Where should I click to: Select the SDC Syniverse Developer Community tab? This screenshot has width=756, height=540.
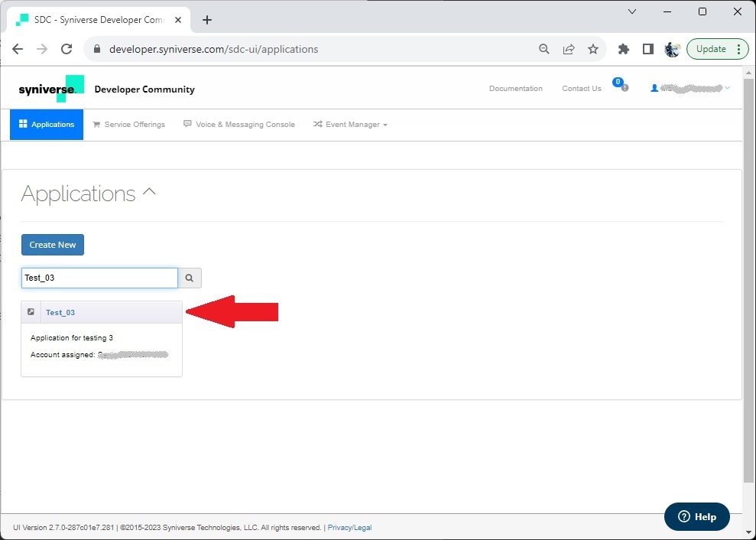[99, 20]
